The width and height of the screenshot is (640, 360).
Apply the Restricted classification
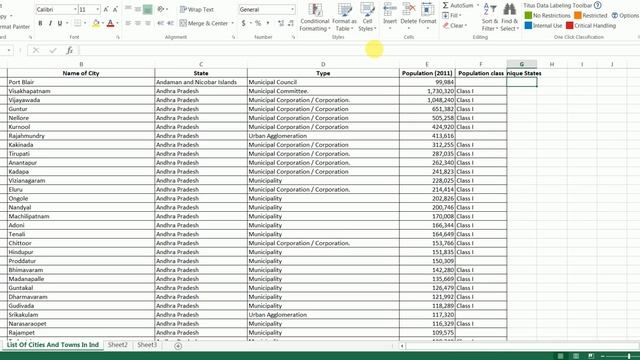point(591,16)
